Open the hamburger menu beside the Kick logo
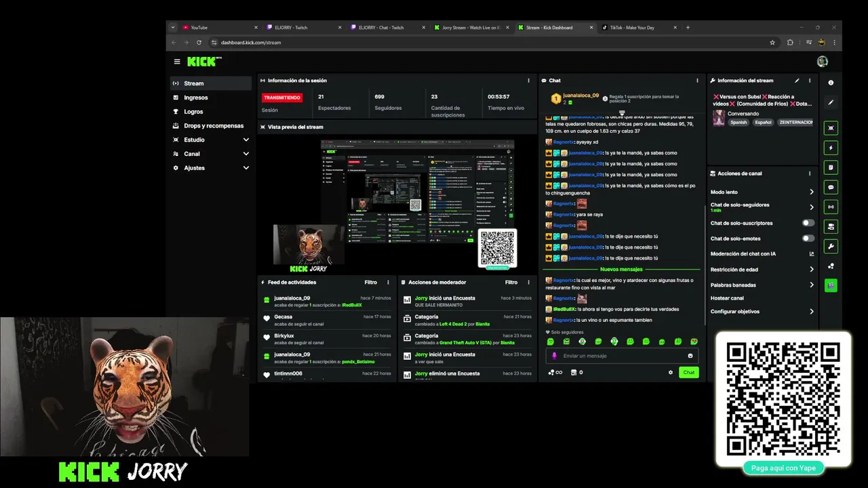 [x=177, y=62]
